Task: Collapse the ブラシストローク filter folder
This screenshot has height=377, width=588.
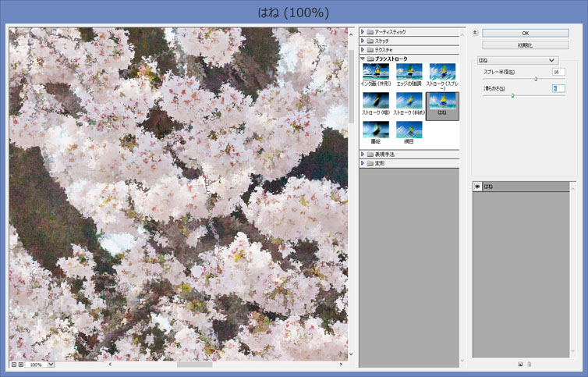Action: click(363, 59)
